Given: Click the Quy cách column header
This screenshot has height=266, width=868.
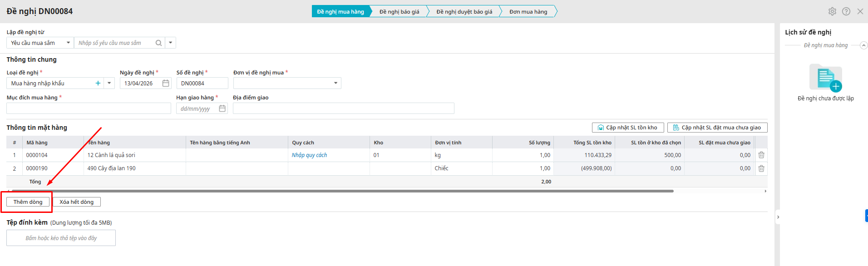Looking at the screenshot, I should [x=329, y=143].
